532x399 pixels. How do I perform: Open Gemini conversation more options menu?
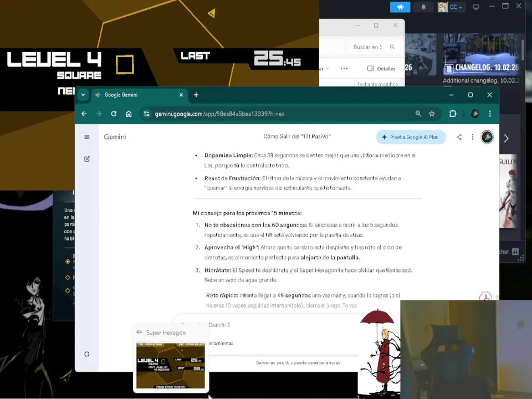tap(473, 137)
